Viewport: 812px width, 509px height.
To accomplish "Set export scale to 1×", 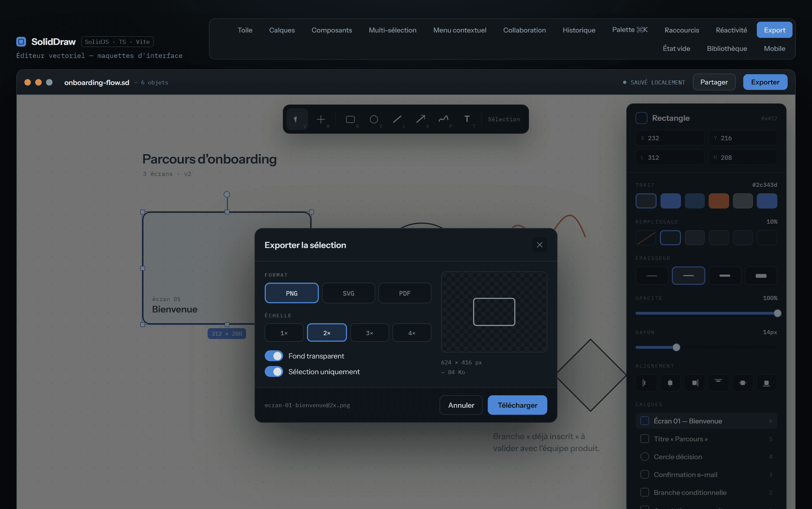I will coord(284,332).
